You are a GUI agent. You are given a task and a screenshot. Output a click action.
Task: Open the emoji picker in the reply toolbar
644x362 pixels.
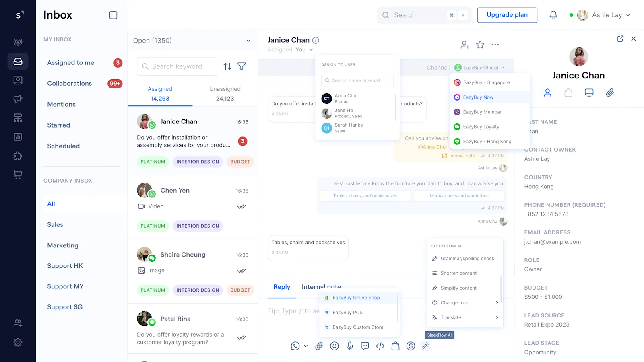pyautogui.click(x=334, y=346)
